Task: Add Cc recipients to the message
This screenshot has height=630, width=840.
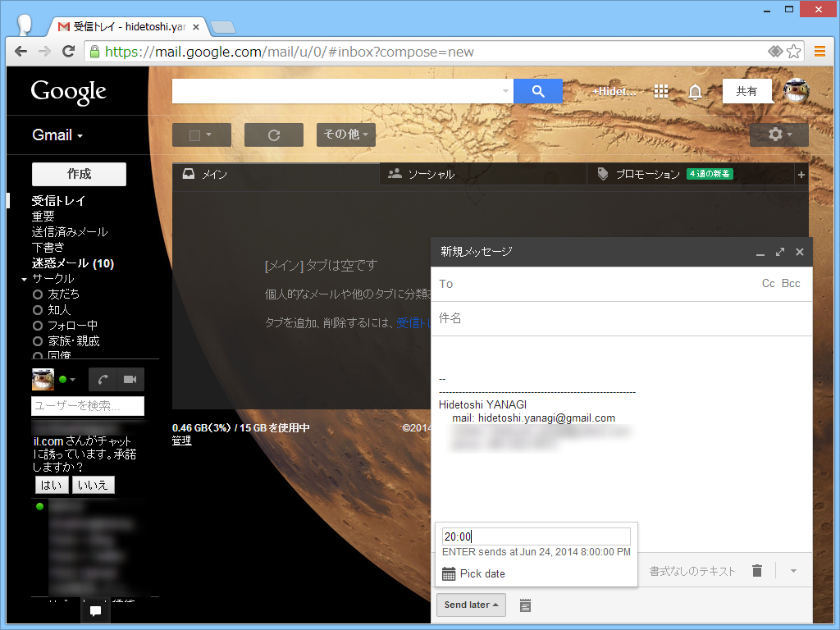Action: tap(768, 283)
